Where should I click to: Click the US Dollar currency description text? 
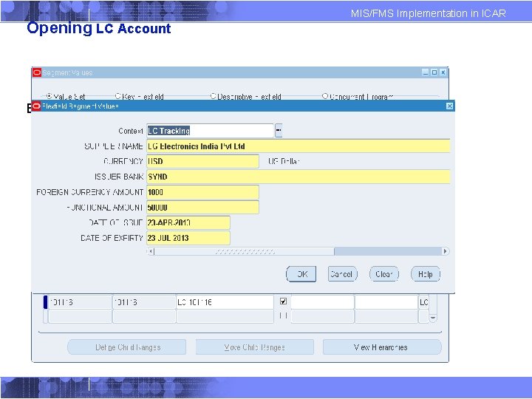(x=284, y=162)
